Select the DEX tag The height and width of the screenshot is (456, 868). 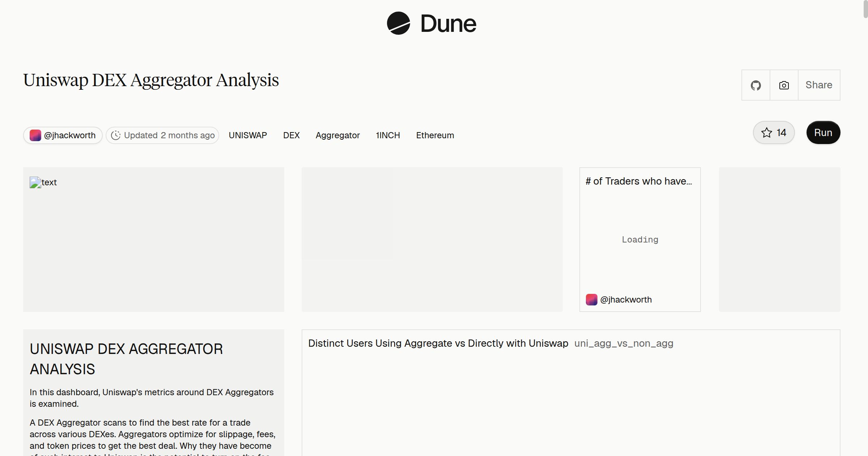point(291,135)
